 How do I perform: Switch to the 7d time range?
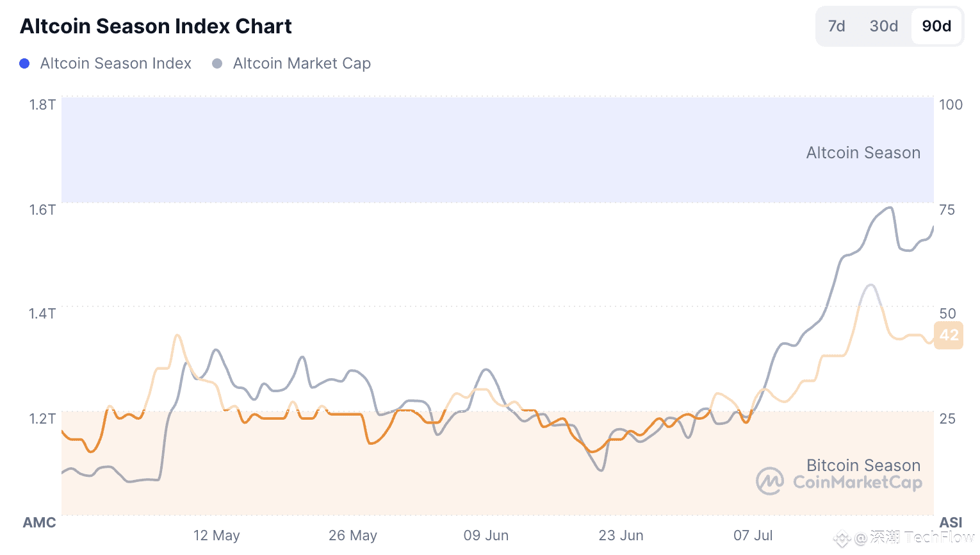pyautogui.click(x=837, y=26)
